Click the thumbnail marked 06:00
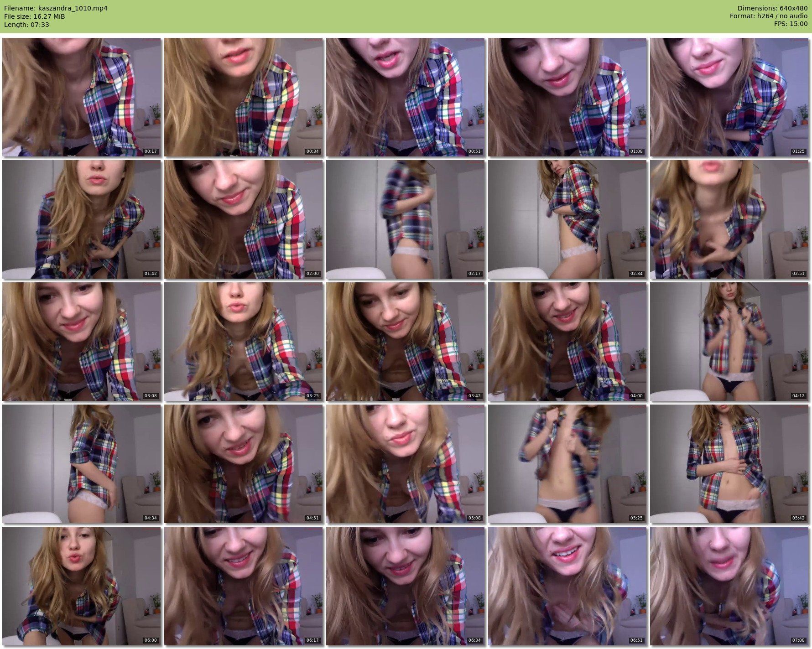This screenshot has width=812, height=649. [82, 586]
